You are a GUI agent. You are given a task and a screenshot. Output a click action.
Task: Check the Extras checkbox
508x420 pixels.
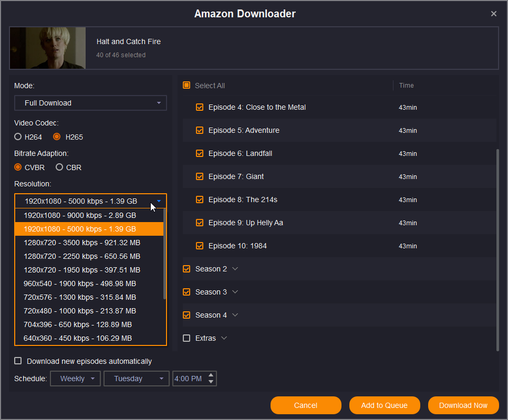click(x=186, y=338)
